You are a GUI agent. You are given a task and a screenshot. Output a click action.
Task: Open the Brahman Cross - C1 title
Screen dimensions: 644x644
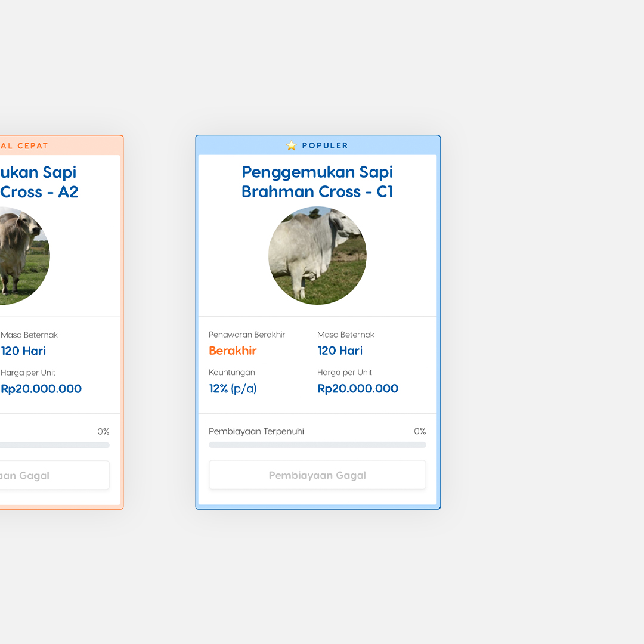tap(317, 182)
